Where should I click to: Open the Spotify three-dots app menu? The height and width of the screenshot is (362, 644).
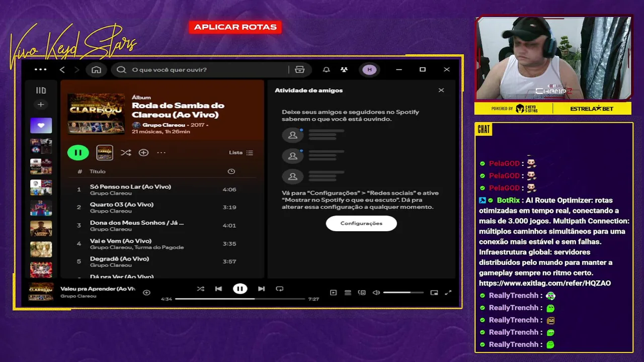coord(40,70)
